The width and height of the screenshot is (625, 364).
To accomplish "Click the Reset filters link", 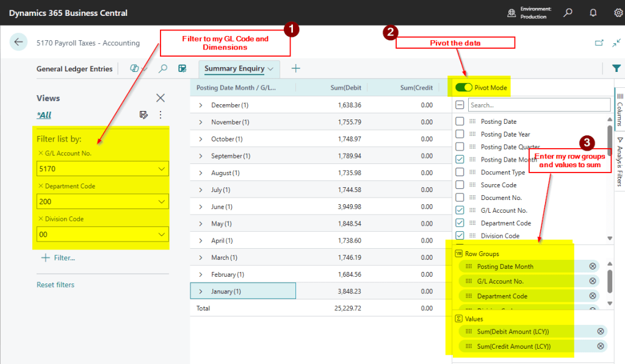I will pyautogui.click(x=56, y=285).
